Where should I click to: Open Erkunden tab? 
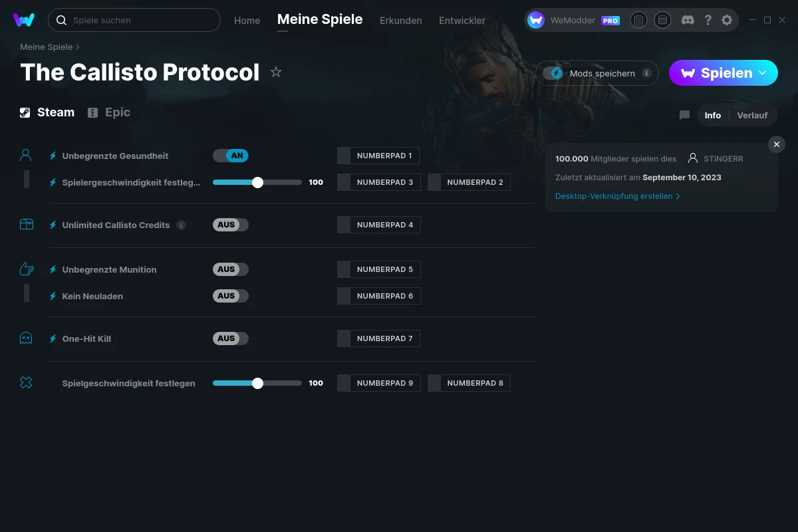click(x=401, y=21)
